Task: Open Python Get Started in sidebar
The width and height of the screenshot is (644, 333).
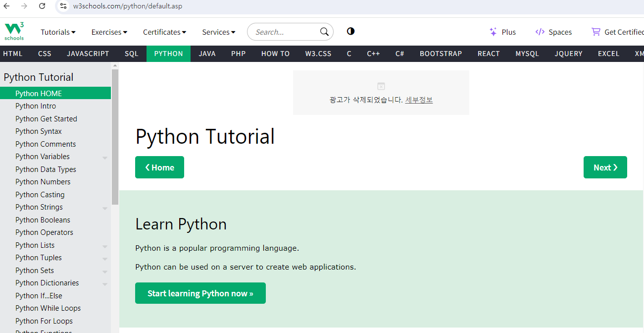Action: pyautogui.click(x=55, y=119)
